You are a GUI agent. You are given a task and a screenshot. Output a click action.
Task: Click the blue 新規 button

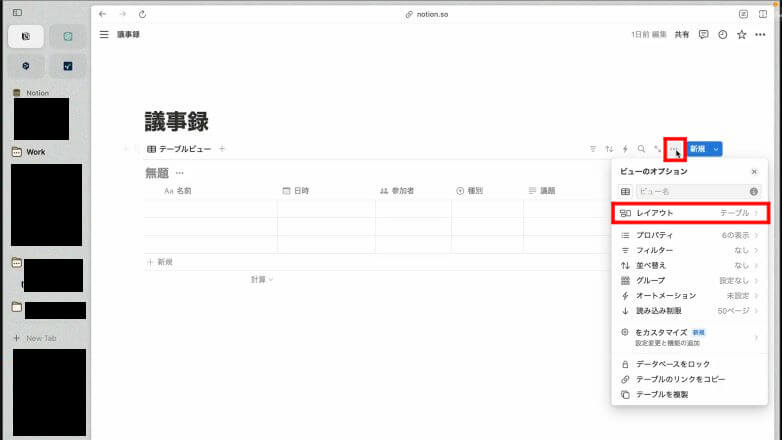tap(698, 149)
